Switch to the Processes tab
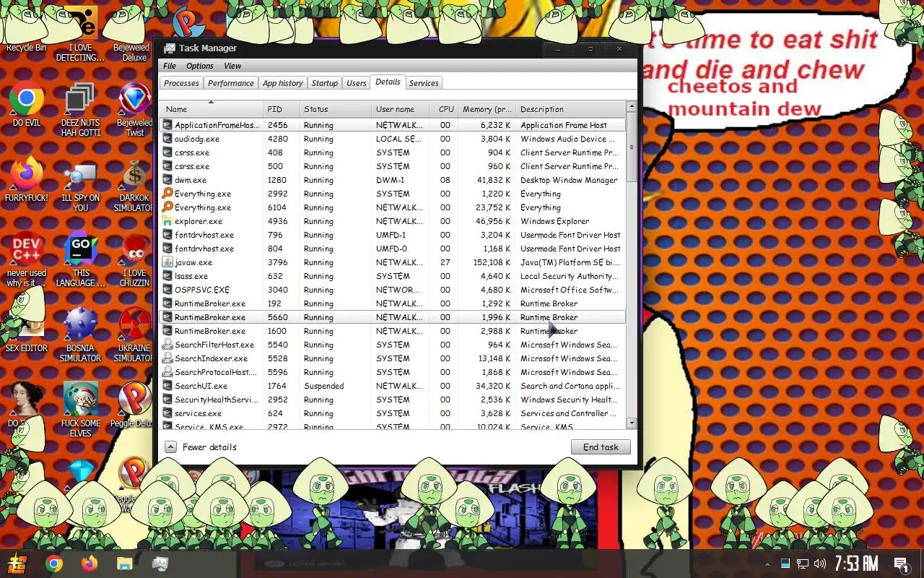Image resolution: width=924 pixels, height=578 pixels. tap(181, 83)
